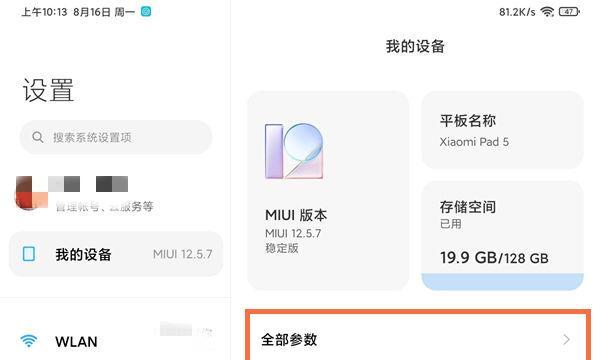Tap the teal app icon beside the date

(146, 11)
